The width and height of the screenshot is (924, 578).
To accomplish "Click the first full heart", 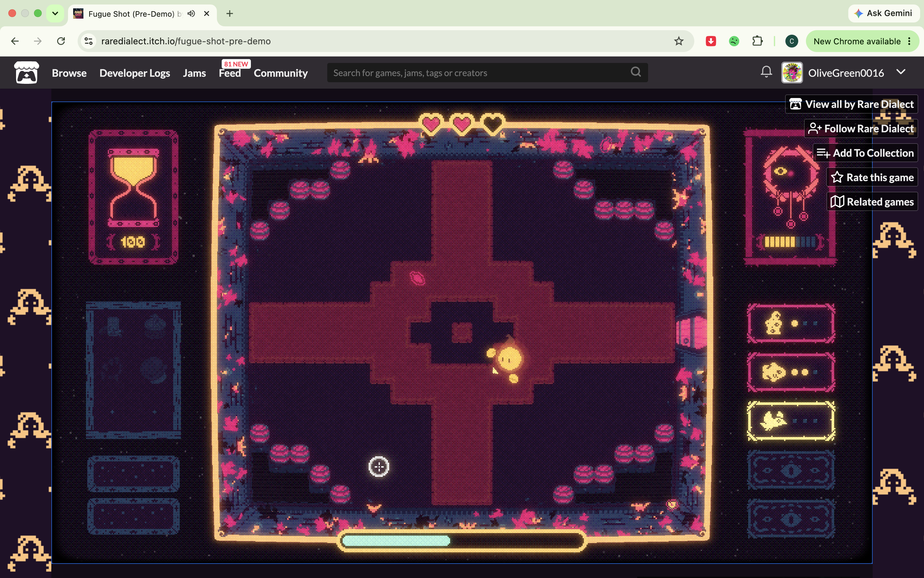I will coord(431,124).
